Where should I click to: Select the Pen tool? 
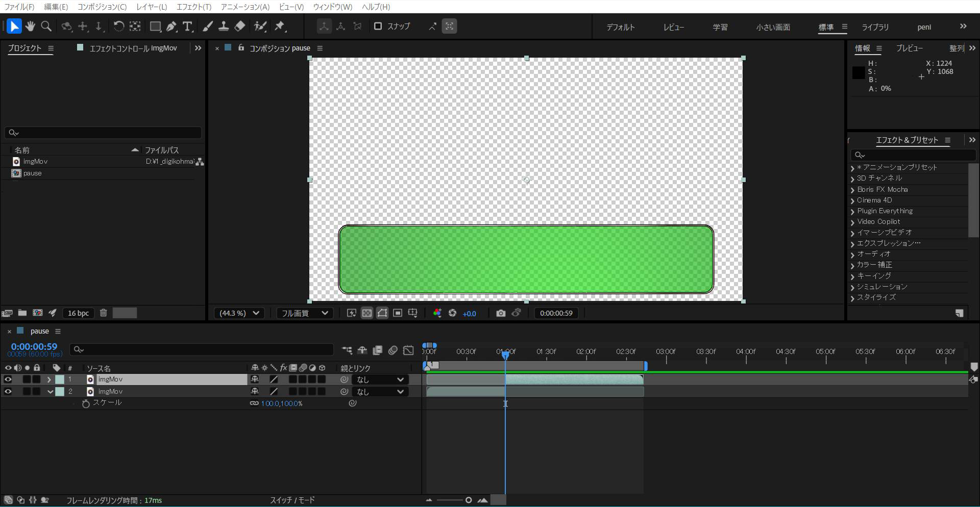pyautogui.click(x=172, y=26)
